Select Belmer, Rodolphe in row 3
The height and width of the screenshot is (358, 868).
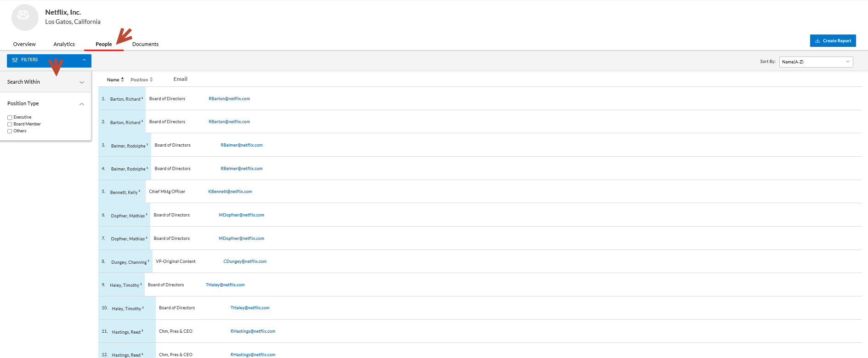(x=128, y=146)
